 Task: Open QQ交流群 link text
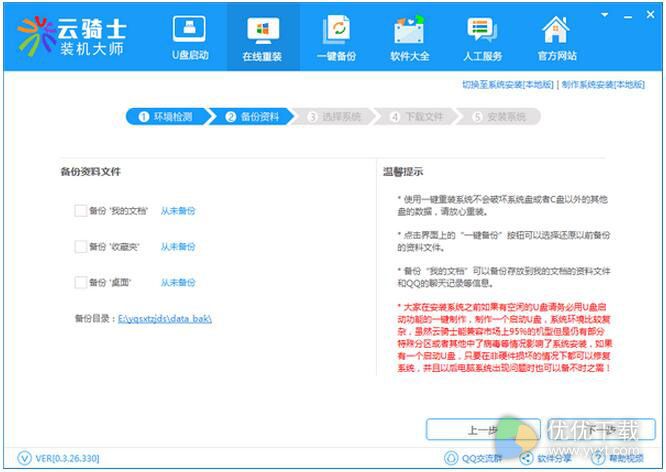pos(482,458)
